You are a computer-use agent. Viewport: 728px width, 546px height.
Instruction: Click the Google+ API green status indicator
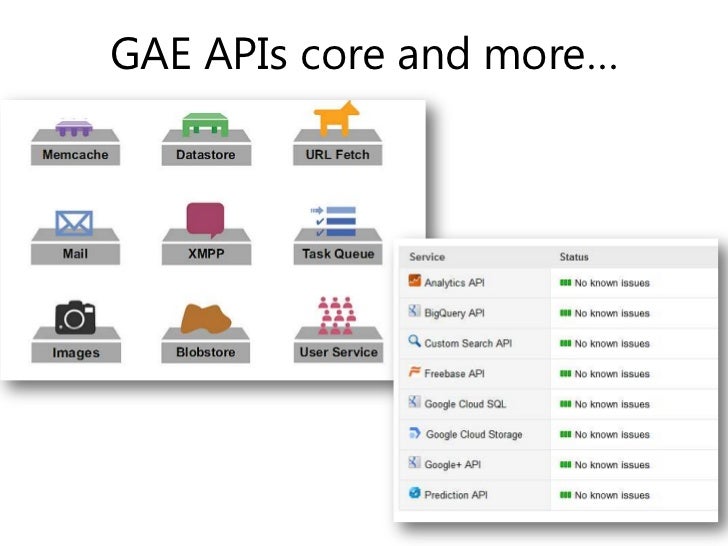[565, 464]
